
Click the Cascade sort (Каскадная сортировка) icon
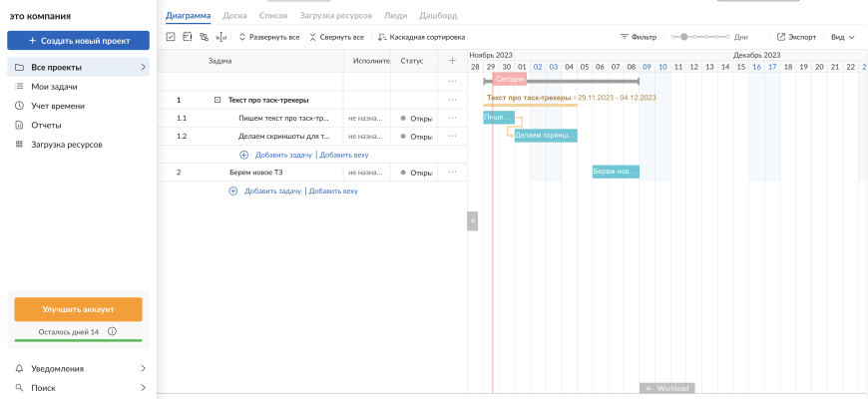pos(382,37)
